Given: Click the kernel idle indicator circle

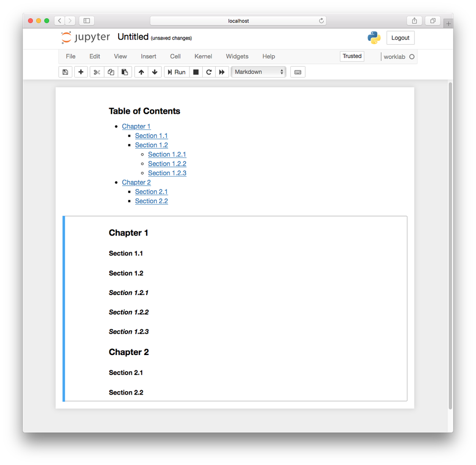Looking at the screenshot, I should click(x=412, y=57).
